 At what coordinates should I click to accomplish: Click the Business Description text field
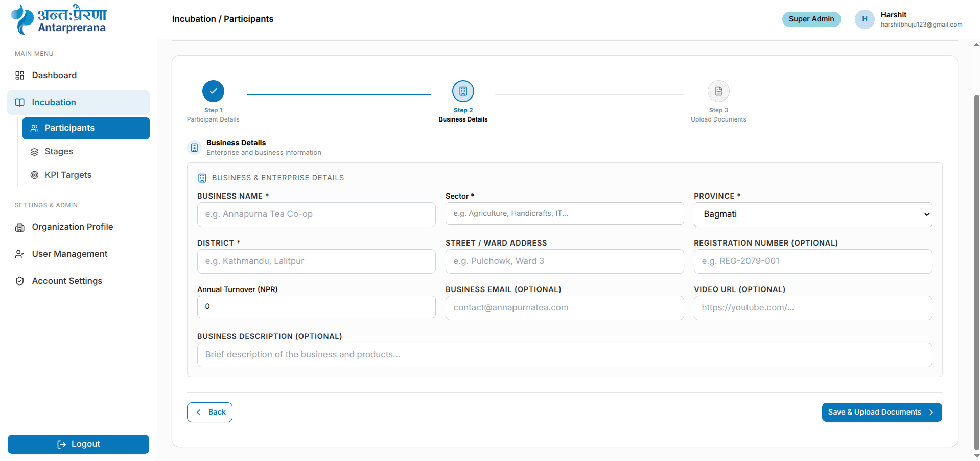coord(565,355)
